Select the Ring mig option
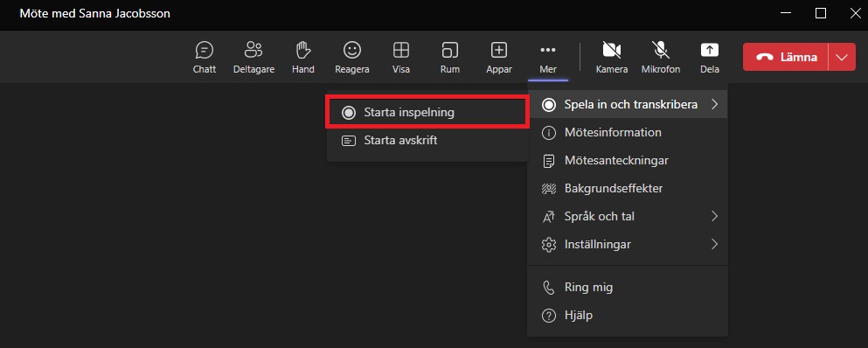The width and height of the screenshot is (868, 348). [628, 288]
